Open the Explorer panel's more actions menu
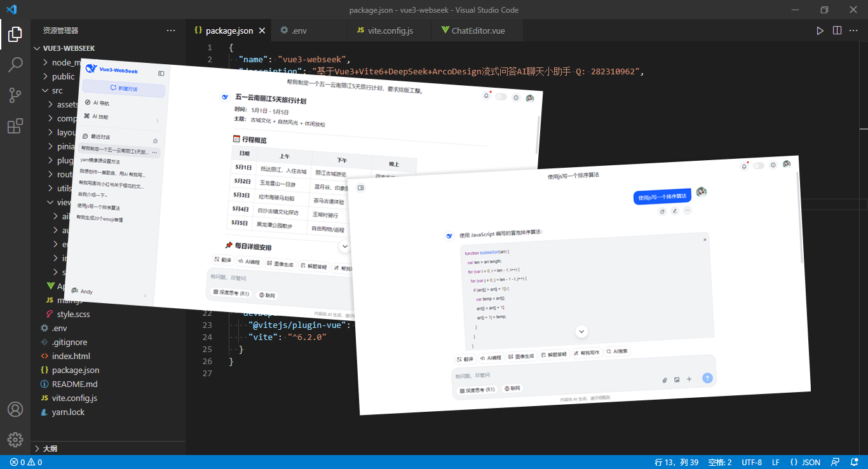This screenshot has width=868, height=469. [171, 31]
